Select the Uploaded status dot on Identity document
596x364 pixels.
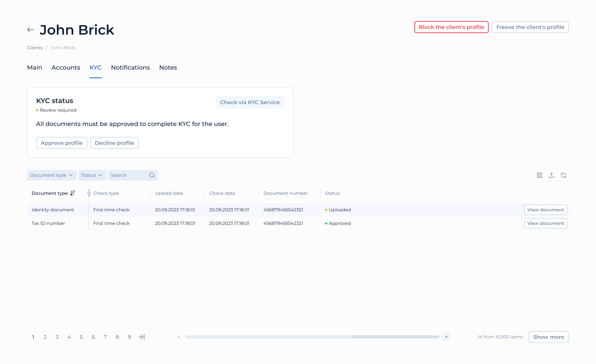326,210
